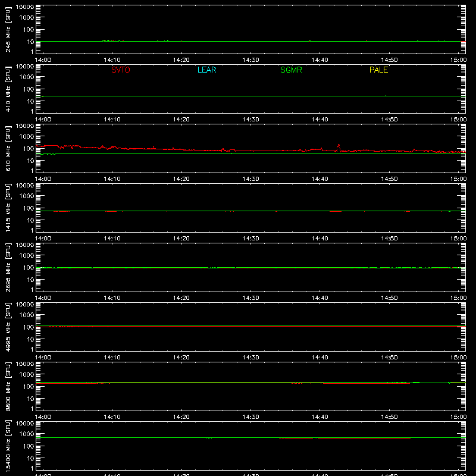Click the 10000 y-axis value on the 245 MHz plot
This screenshot has width=476, height=476.
[x=25, y=7]
